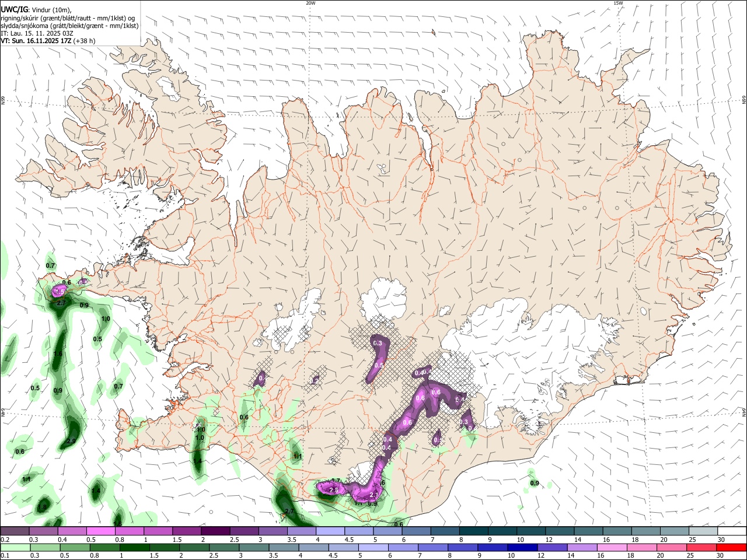This screenshot has width=747, height=560.
Task: Click the light lavender snow swatch labeled 4
Action: (x=330, y=531)
